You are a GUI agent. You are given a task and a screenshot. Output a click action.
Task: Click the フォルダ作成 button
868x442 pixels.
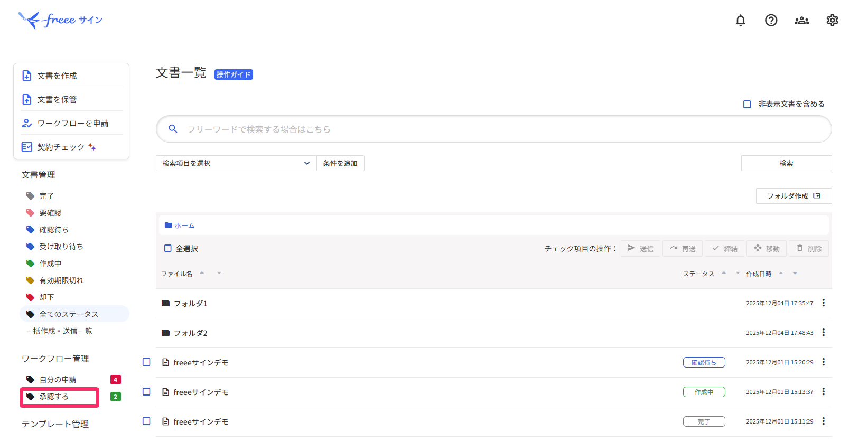tap(794, 196)
